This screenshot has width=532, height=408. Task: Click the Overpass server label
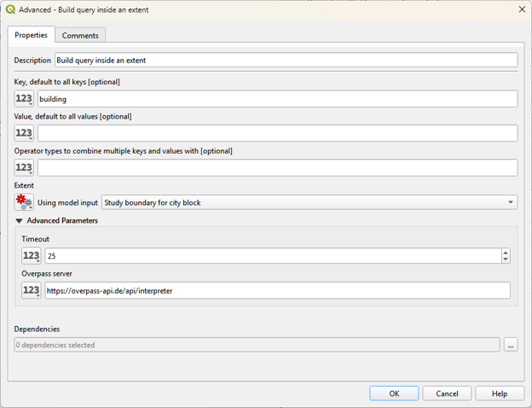(47, 273)
